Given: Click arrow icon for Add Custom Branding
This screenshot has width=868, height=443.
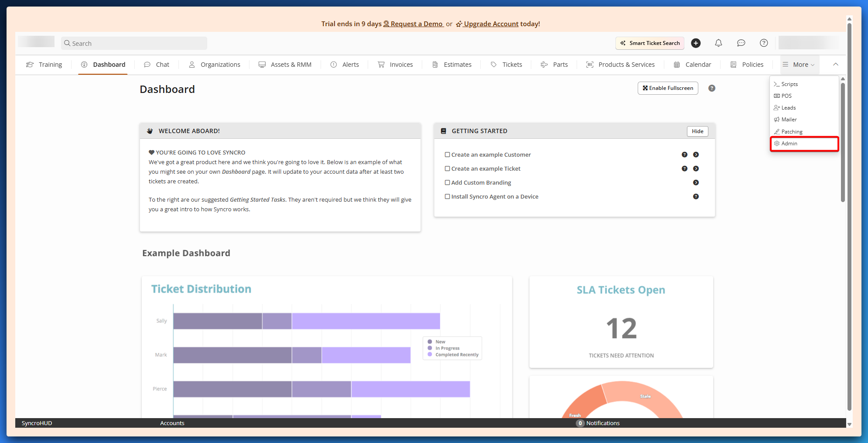Looking at the screenshot, I should [x=696, y=182].
